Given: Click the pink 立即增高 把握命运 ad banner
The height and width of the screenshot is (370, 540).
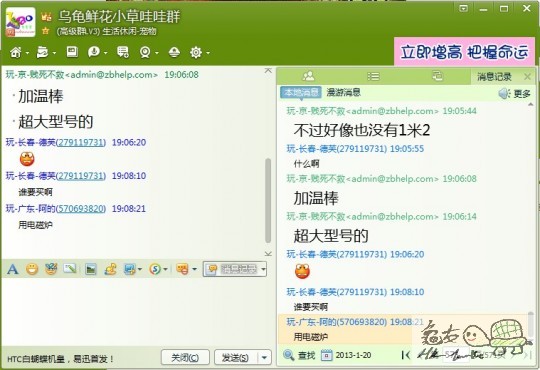Looking at the screenshot, I should [x=464, y=52].
